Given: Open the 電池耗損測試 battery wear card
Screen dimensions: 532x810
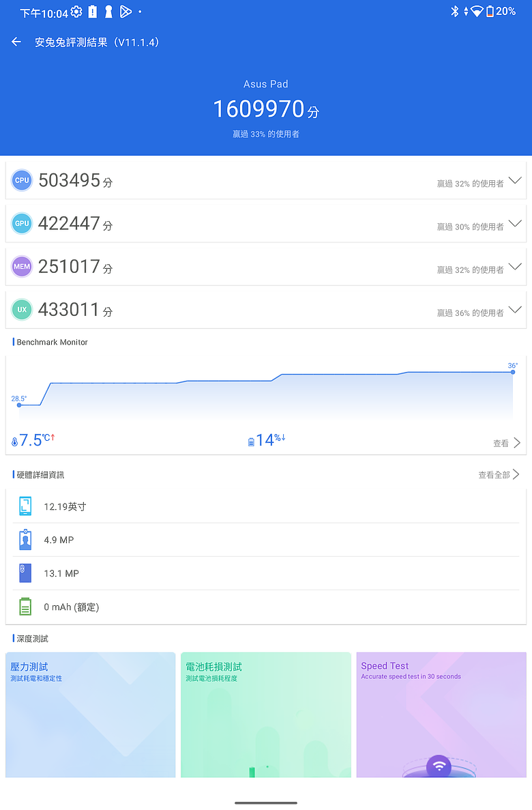Looking at the screenshot, I should click(266, 715).
